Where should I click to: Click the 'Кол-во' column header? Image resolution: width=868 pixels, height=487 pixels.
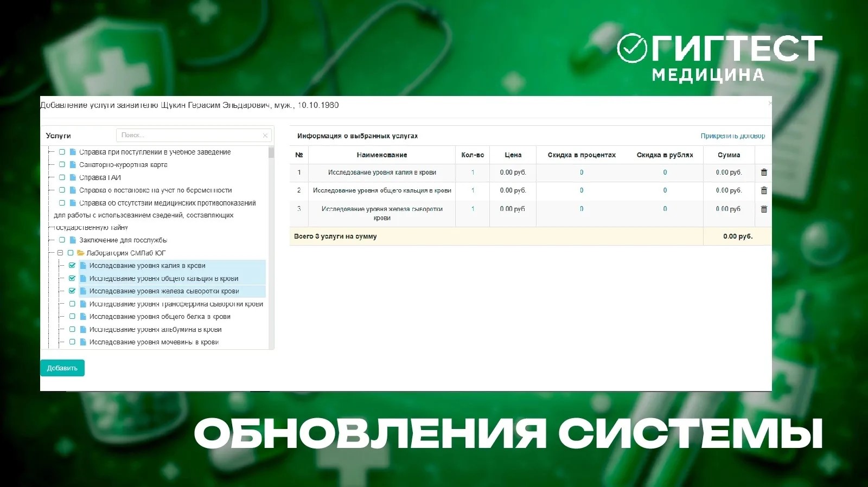pyautogui.click(x=473, y=155)
